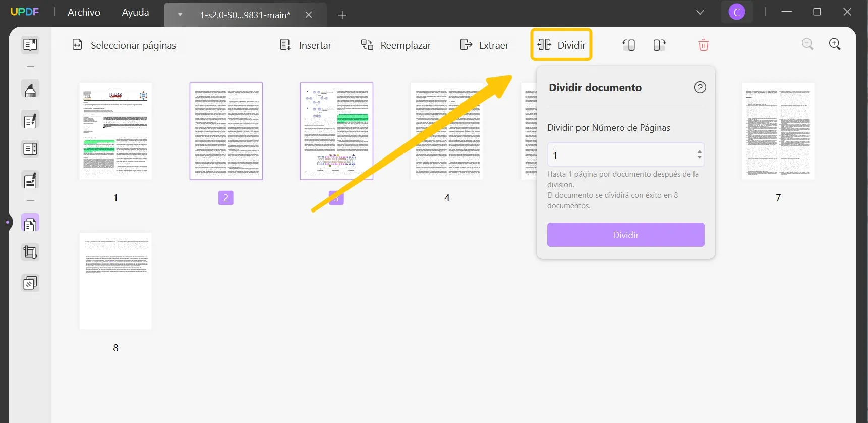Click the Reemplazar toolbar button
Image resolution: width=868 pixels, height=423 pixels.
396,45
